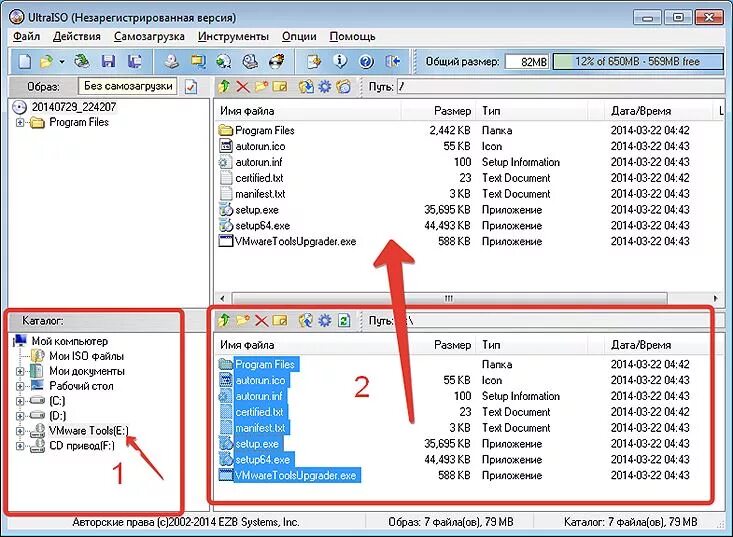Click the Exit door toolbar icon
Viewport: 733px width, 537px height.
(392, 61)
